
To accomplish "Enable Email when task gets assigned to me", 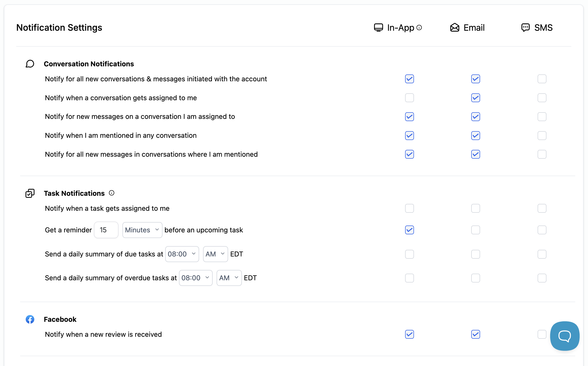I will click(475, 208).
